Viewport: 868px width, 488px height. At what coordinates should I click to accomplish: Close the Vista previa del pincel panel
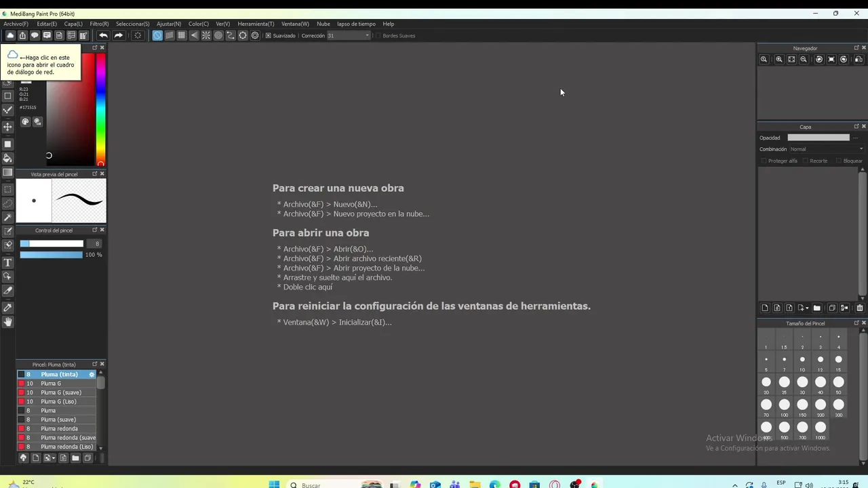(x=102, y=174)
